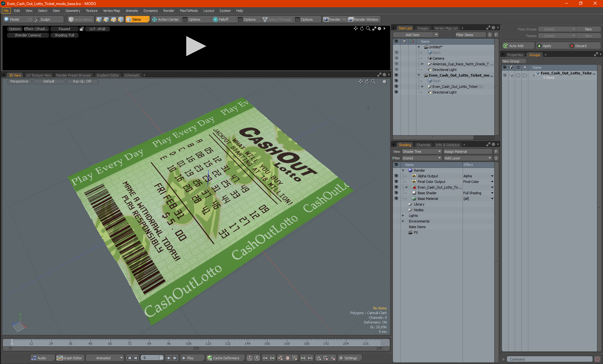The width and height of the screenshot is (603, 364).
Task: Select the Falloff tool icon
Action: (215, 19)
